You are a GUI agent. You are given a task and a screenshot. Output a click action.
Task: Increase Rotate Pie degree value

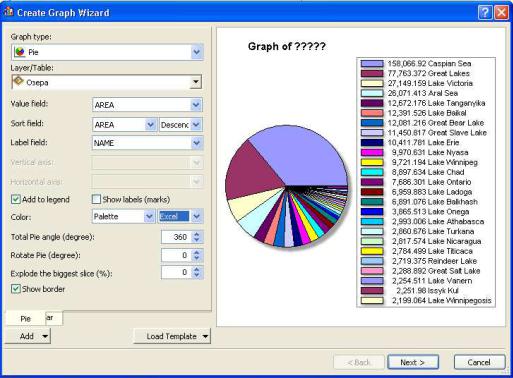197,252
